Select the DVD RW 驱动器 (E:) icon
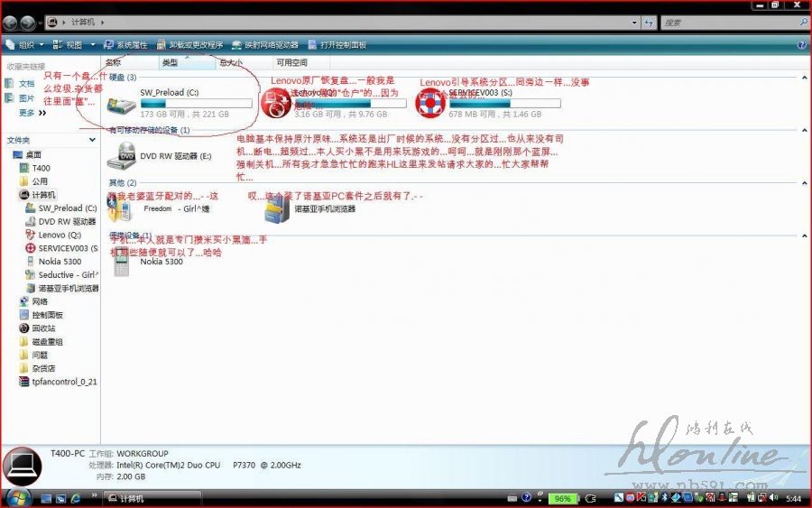 pyautogui.click(x=121, y=156)
